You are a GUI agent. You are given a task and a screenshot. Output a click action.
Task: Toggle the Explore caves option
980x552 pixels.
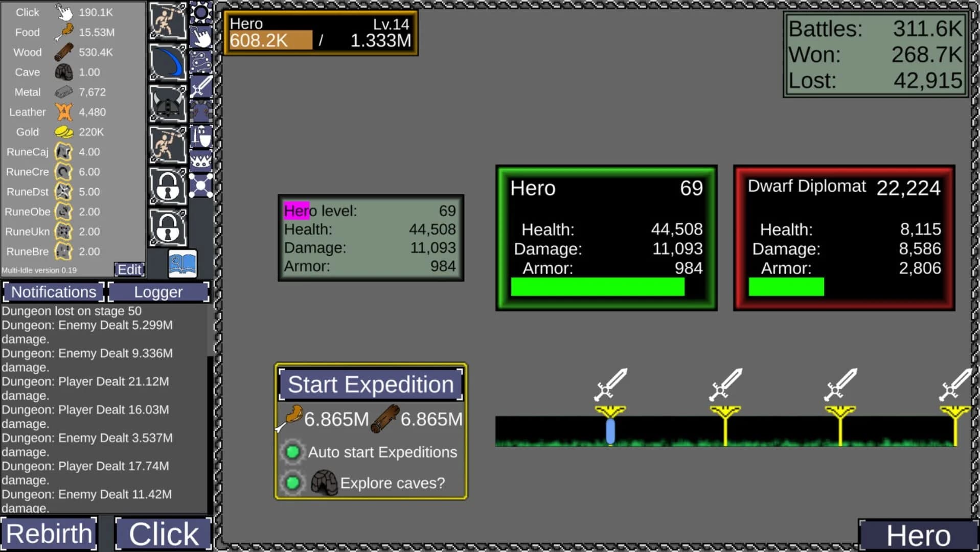click(x=292, y=482)
